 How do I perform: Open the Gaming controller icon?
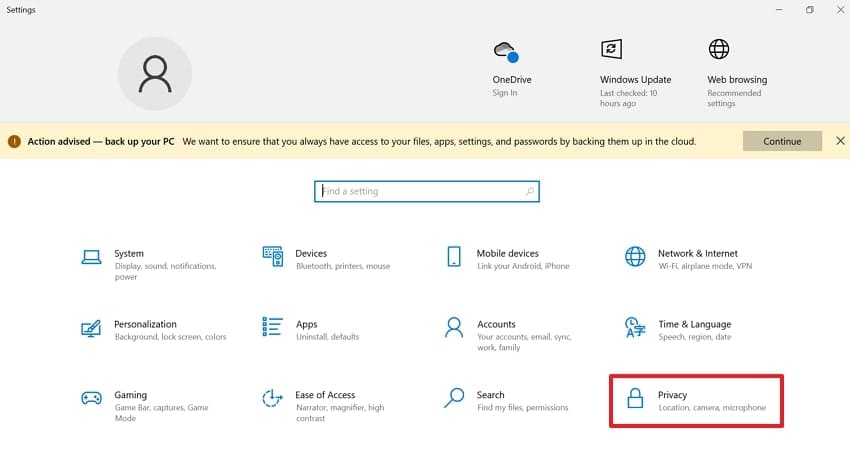(91, 398)
